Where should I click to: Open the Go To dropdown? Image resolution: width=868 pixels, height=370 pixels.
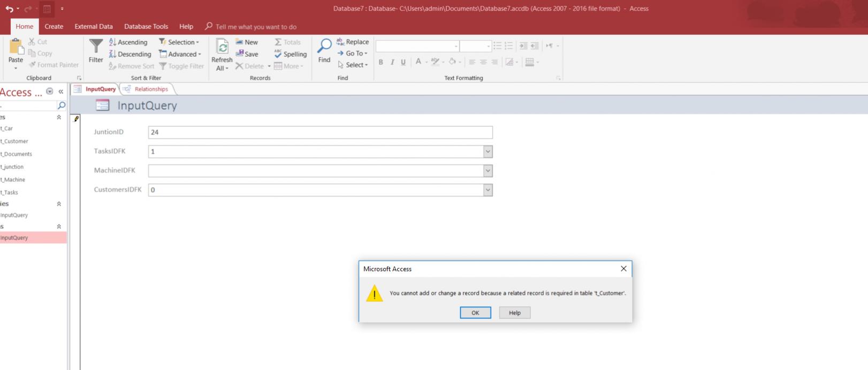pos(352,53)
